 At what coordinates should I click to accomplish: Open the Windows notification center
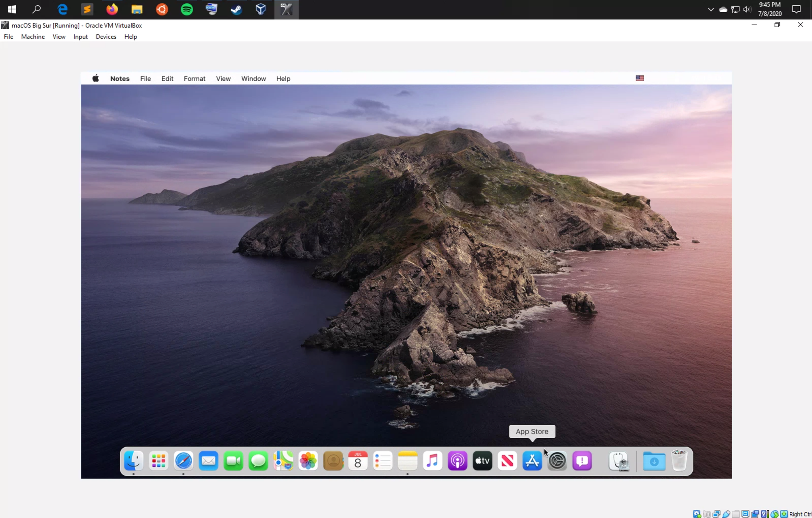click(x=796, y=9)
